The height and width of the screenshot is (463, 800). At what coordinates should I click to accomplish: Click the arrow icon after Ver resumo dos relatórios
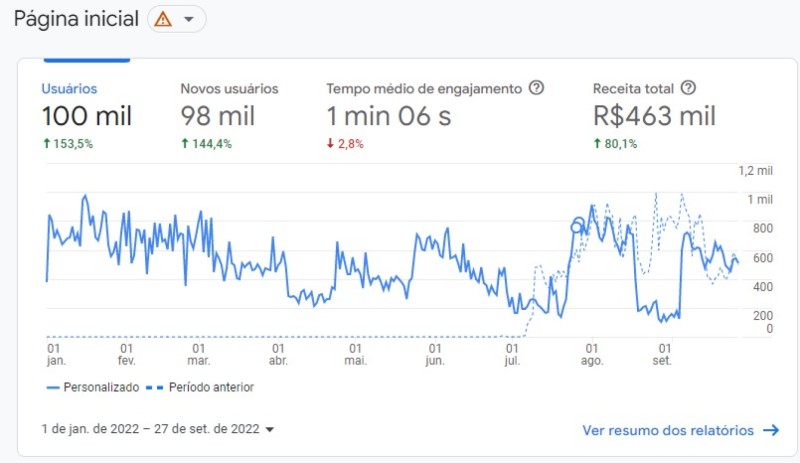coord(771,430)
